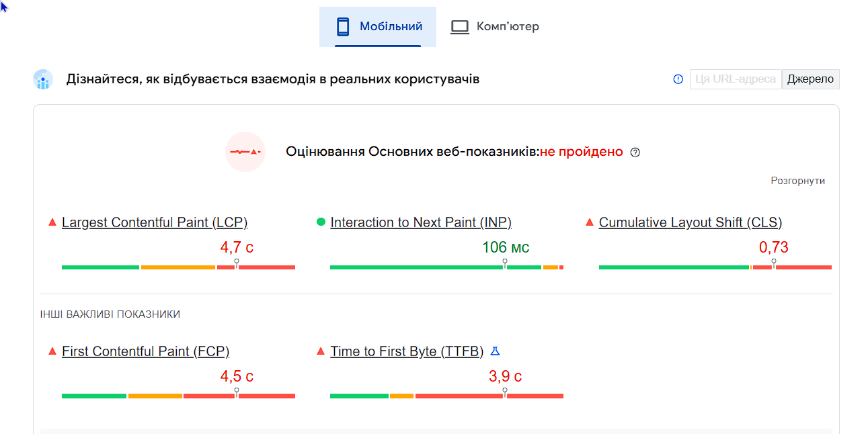This screenshot has width=868, height=434.
Task: Open Cumulative Layout Shift (CLS) link
Action: [691, 222]
